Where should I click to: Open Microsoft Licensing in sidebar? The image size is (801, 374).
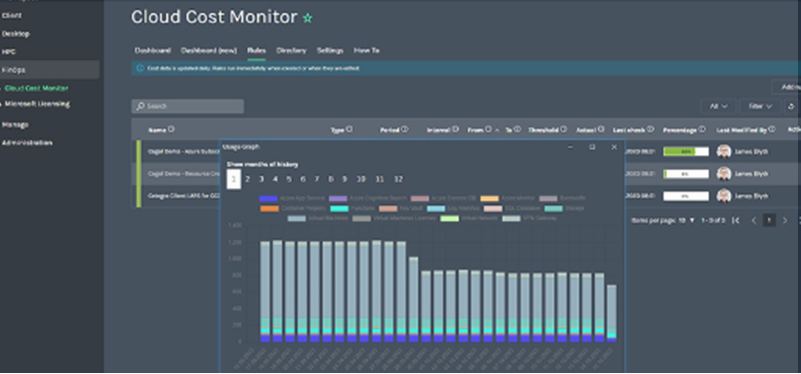point(37,104)
